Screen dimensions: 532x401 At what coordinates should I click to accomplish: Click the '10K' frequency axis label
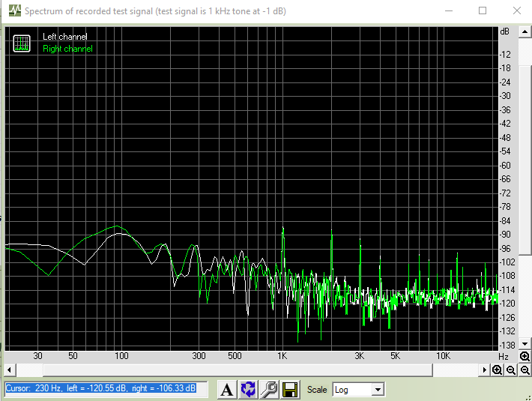pos(443,356)
